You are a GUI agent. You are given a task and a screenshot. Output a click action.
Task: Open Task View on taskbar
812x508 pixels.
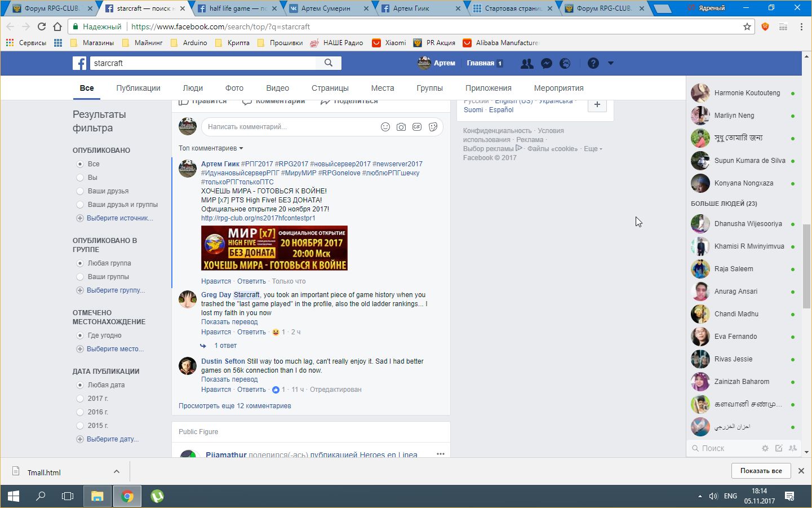pos(68,496)
